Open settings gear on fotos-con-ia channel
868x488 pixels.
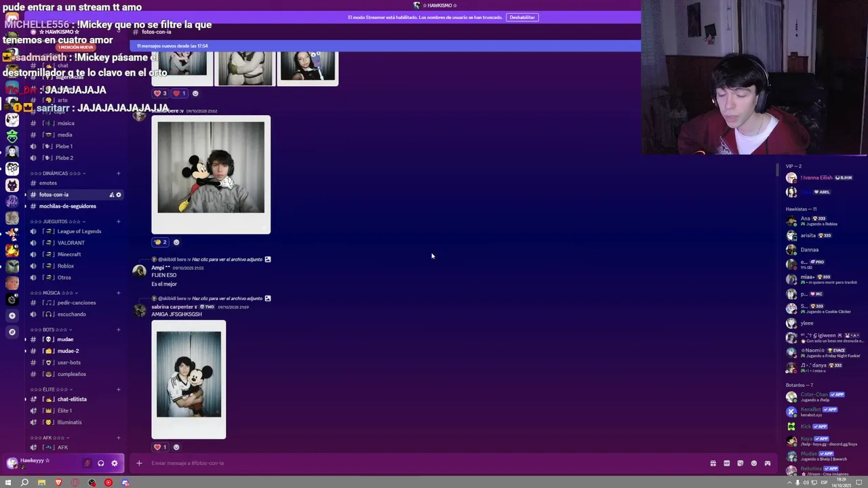(x=119, y=195)
